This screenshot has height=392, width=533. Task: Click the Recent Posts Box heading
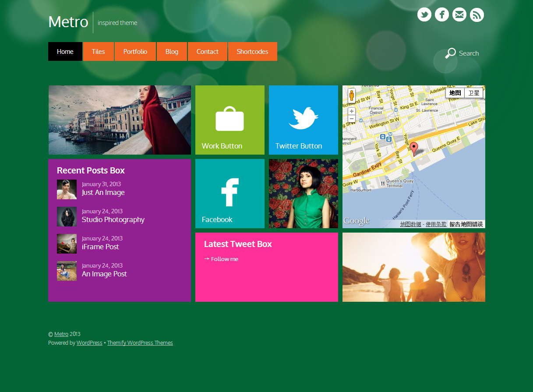pyautogui.click(x=91, y=171)
